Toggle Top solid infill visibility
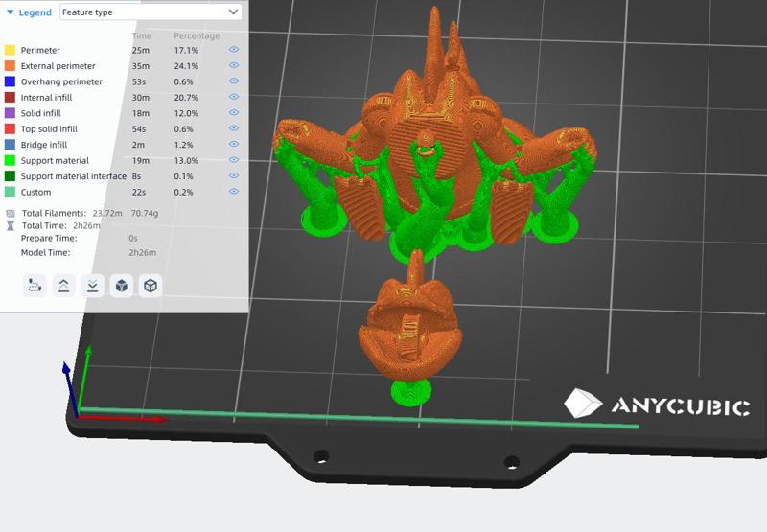The height and width of the screenshot is (532, 767). click(x=234, y=128)
